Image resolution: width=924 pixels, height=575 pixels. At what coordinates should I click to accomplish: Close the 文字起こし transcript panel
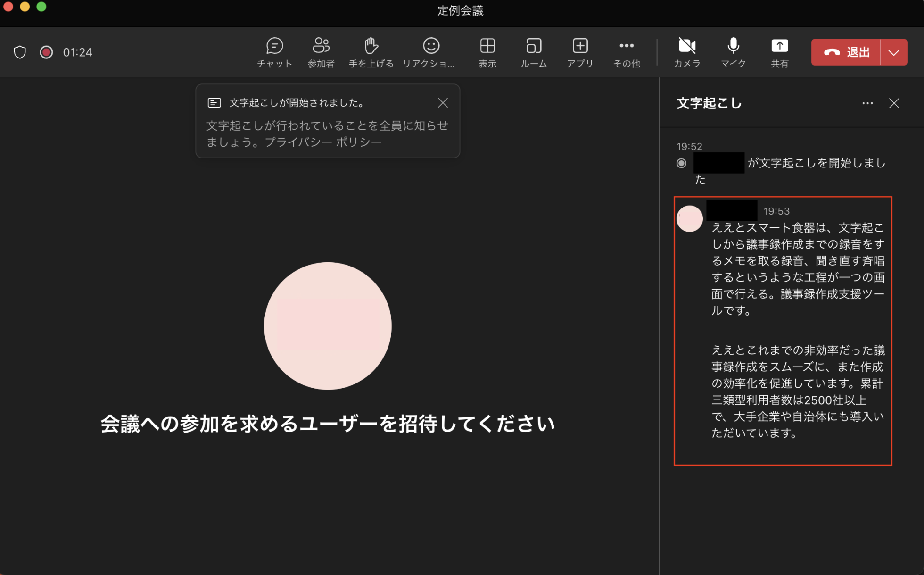tap(894, 103)
